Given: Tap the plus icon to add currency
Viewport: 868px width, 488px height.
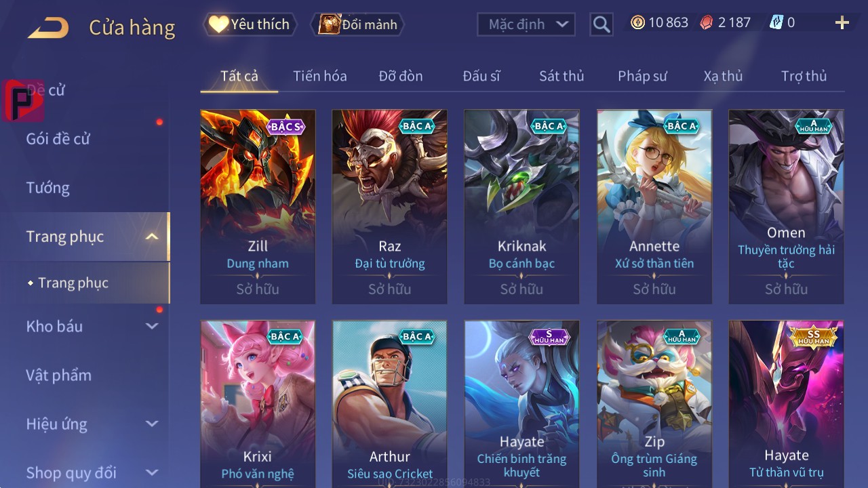Looking at the screenshot, I should tap(842, 23).
